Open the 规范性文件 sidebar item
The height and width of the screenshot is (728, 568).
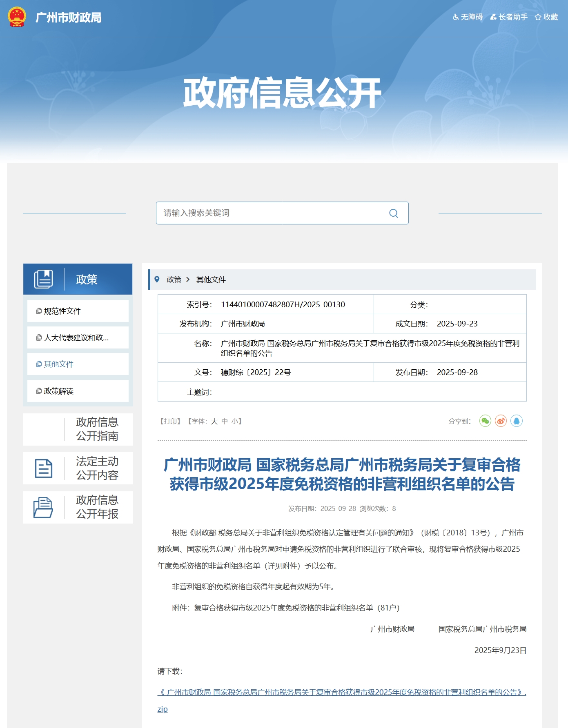pos(62,311)
